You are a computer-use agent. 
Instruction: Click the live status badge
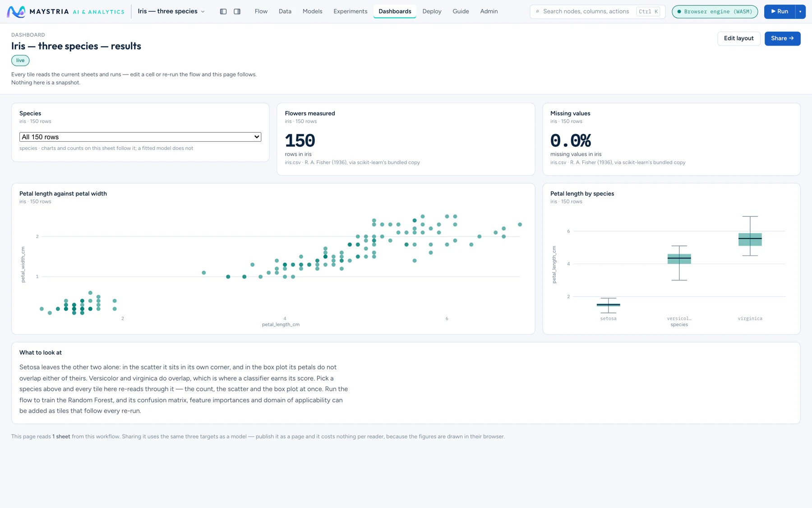point(20,61)
